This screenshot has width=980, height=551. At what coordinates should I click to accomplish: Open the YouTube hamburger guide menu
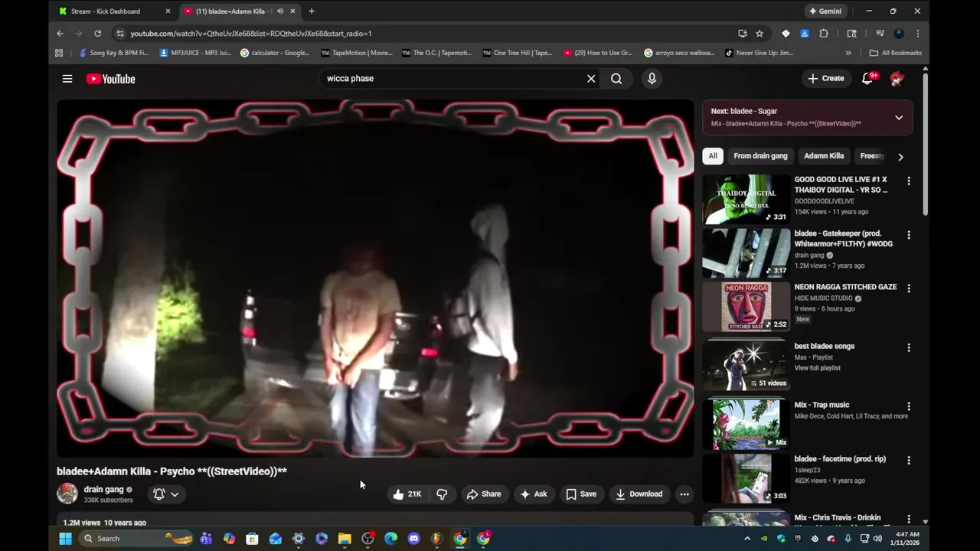tap(67, 79)
